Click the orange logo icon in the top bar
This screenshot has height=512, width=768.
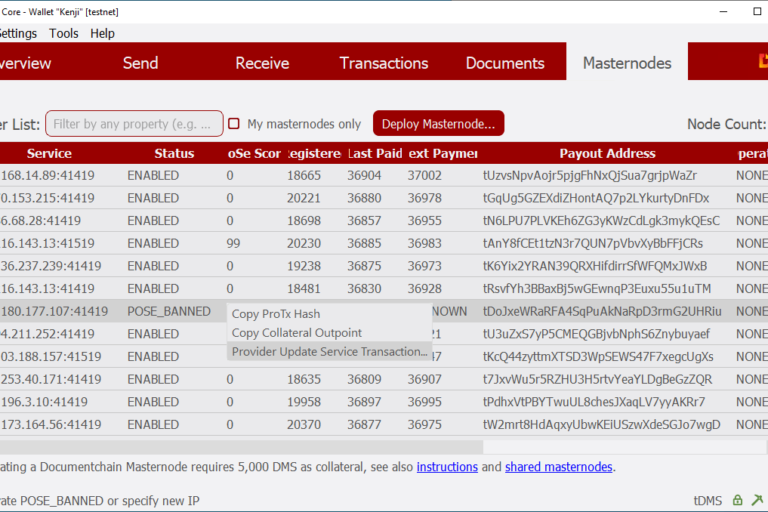tap(761, 62)
